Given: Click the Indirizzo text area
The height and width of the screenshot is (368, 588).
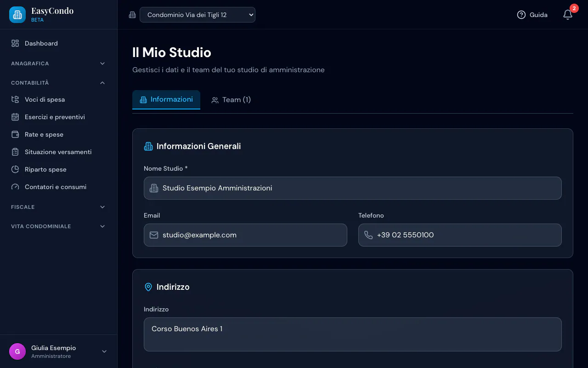Looking at the screenshot, I should 353,334.
